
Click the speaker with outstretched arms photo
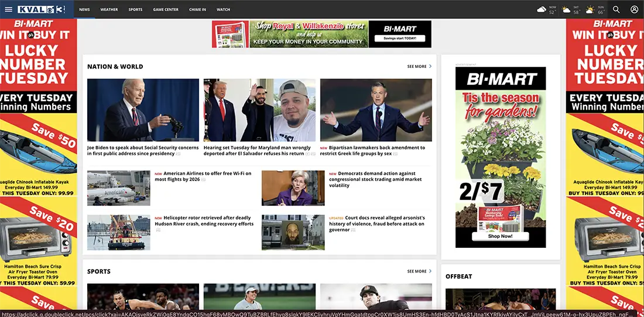[x=376, y=110]
